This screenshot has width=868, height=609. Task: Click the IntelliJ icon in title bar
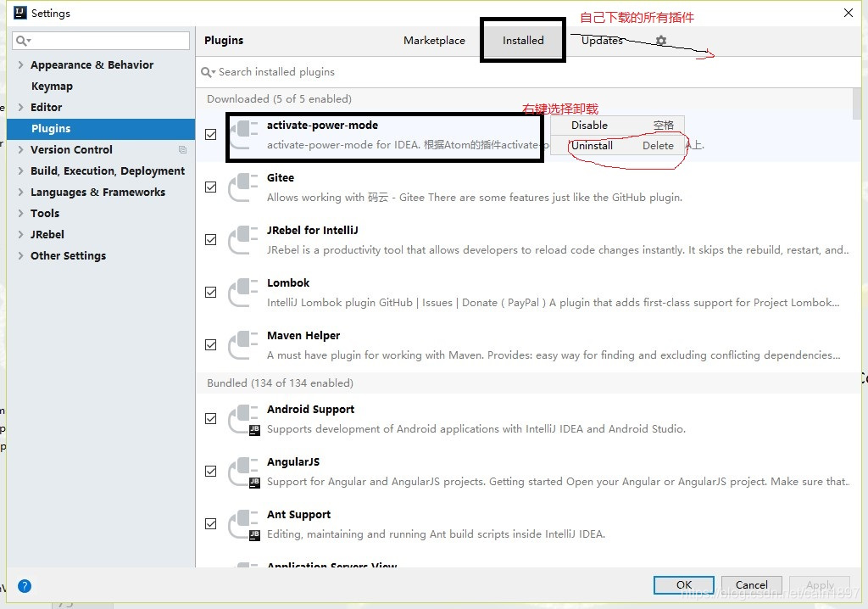pos(20,13)
